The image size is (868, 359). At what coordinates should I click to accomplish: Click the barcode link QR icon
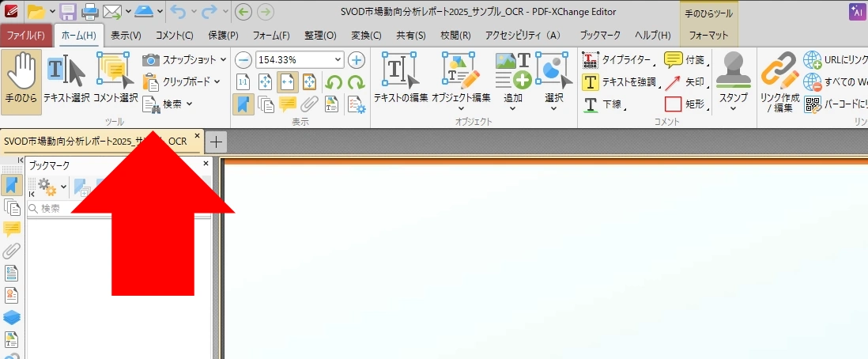(813, 104)
